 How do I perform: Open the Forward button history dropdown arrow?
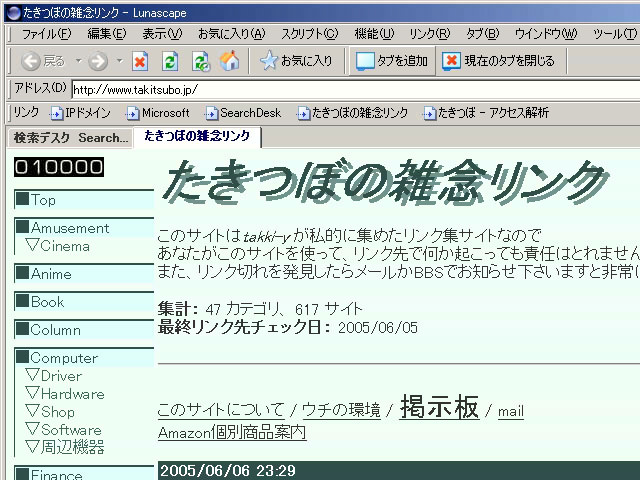click(120, 61)
